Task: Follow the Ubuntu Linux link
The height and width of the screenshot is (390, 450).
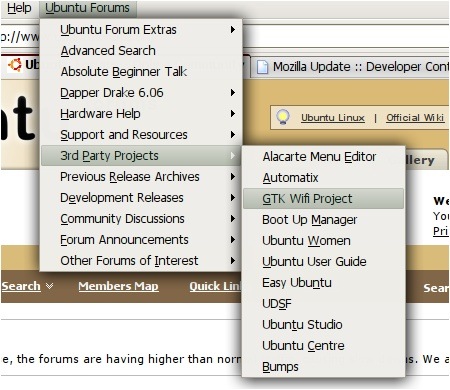Action: pos(333,118)
